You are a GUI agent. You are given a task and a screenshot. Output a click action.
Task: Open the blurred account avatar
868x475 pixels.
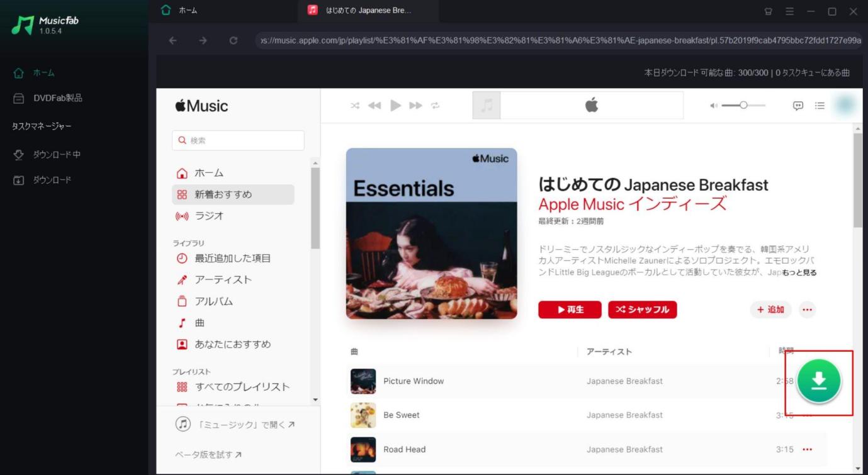pos(845,106)
